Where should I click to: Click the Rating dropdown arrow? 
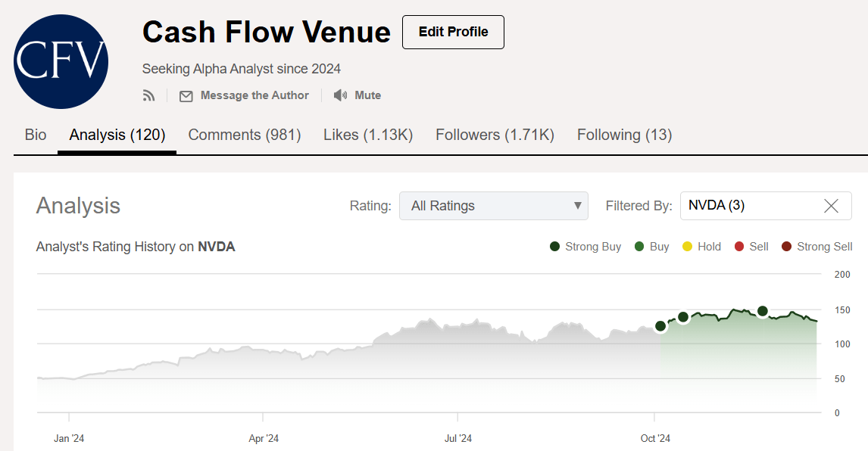coord(577,206)
